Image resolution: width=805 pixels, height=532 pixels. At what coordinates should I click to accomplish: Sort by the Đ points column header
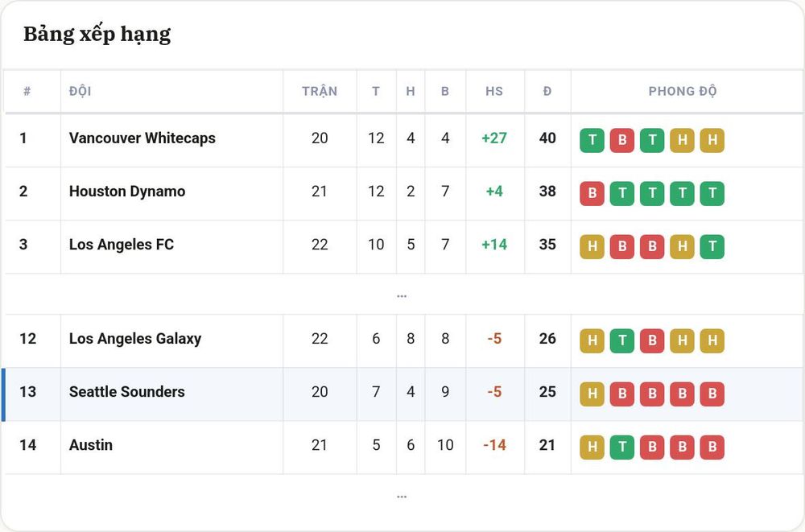coord(547,92)
